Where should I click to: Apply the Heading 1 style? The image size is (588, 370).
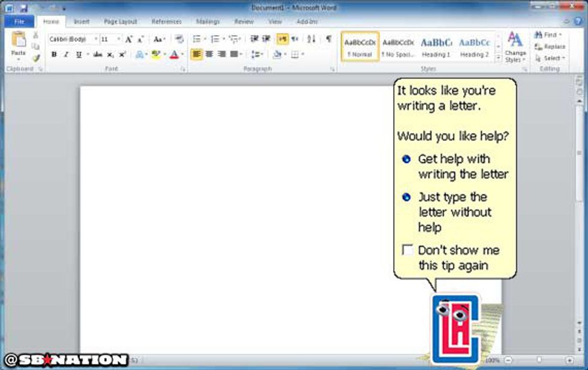pos(436,47)
